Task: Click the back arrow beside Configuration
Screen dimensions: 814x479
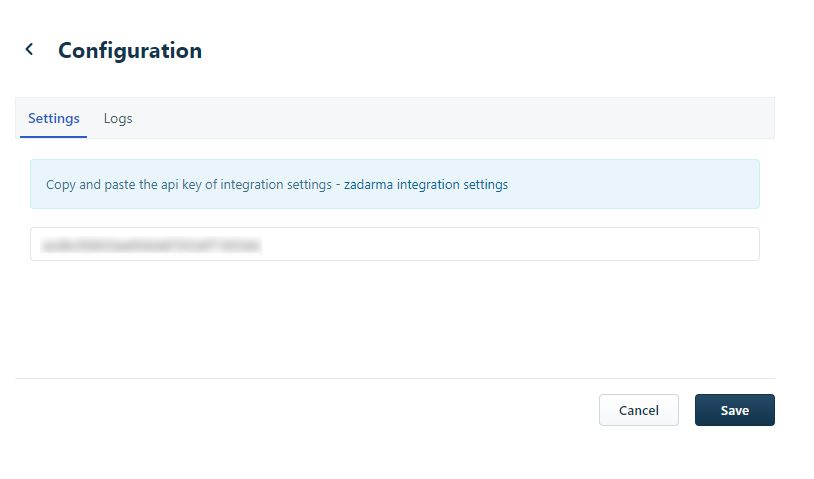Action: [29, 49]
